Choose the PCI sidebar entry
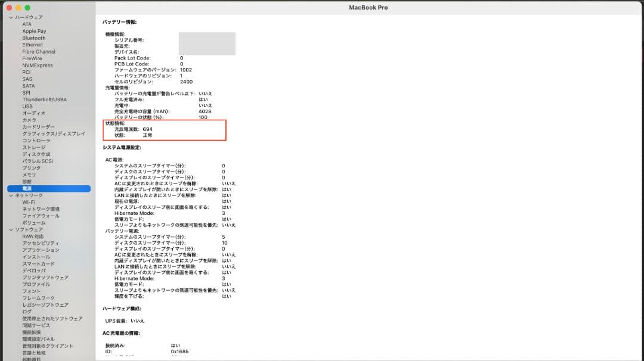The image size is (644, 361). click(26, 72)
